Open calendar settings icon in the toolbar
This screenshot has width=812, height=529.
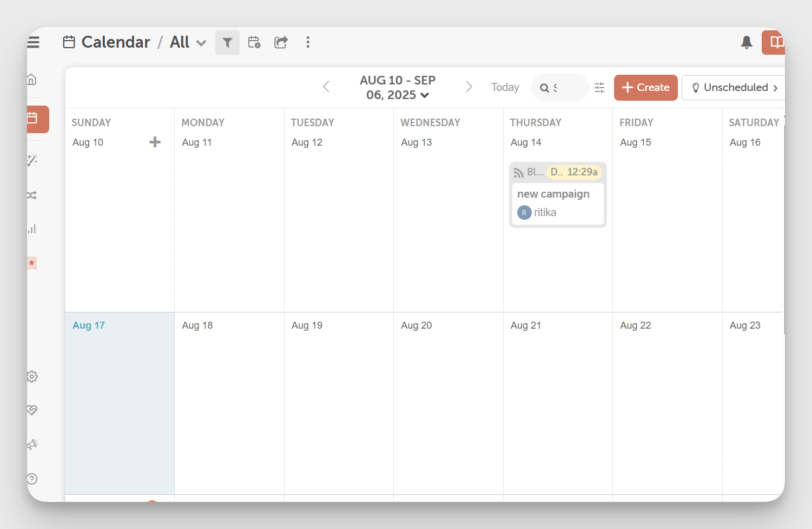pos(254,42)
